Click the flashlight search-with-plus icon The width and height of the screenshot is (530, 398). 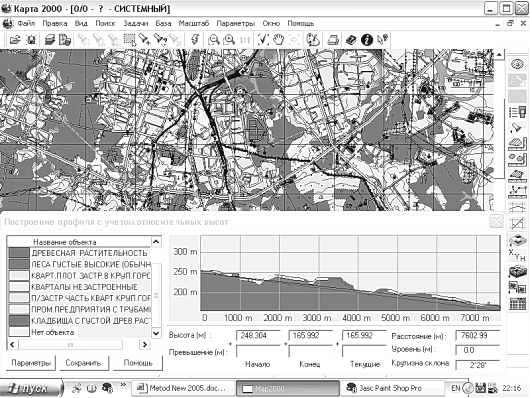(145, 40)
